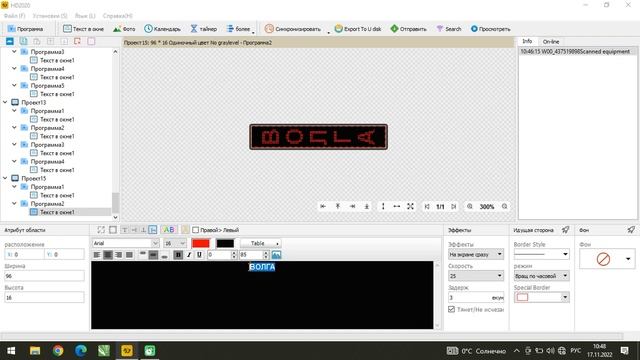Insert a Фото area
640x360 pixels.
click(x=124, y=29)
